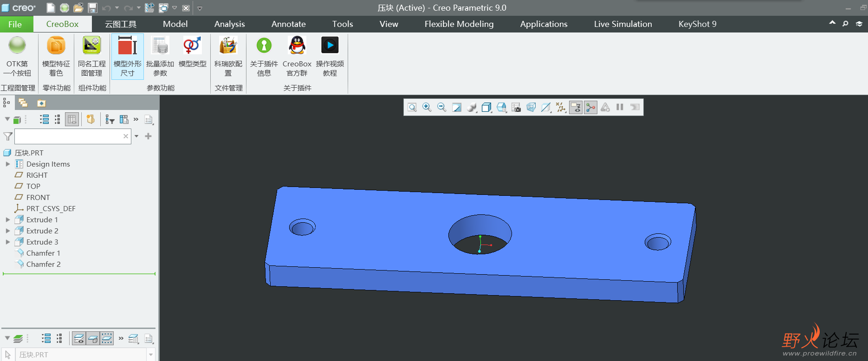Open 关于插件信息
This screenshot has height=361, width=868.
click(x=264, y=56)
